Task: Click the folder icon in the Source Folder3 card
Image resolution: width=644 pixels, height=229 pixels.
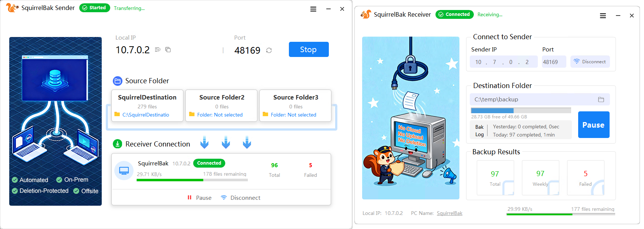Action: point(265,114)
